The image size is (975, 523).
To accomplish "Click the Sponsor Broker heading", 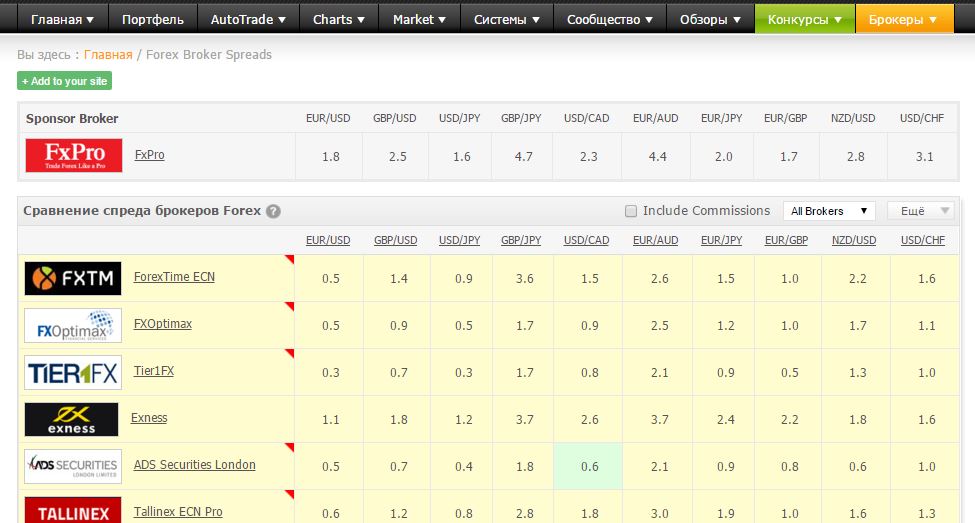I will pos(72,119).
